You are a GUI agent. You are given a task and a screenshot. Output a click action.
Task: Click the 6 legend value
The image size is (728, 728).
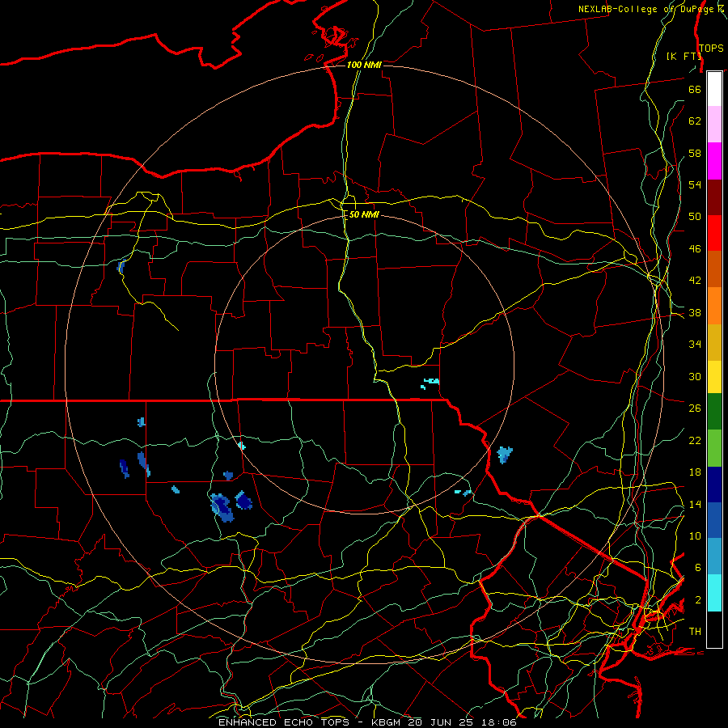tap(698, 568)
